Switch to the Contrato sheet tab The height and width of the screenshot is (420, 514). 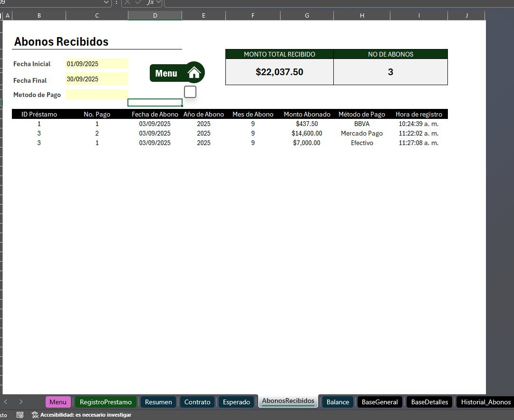197,402
